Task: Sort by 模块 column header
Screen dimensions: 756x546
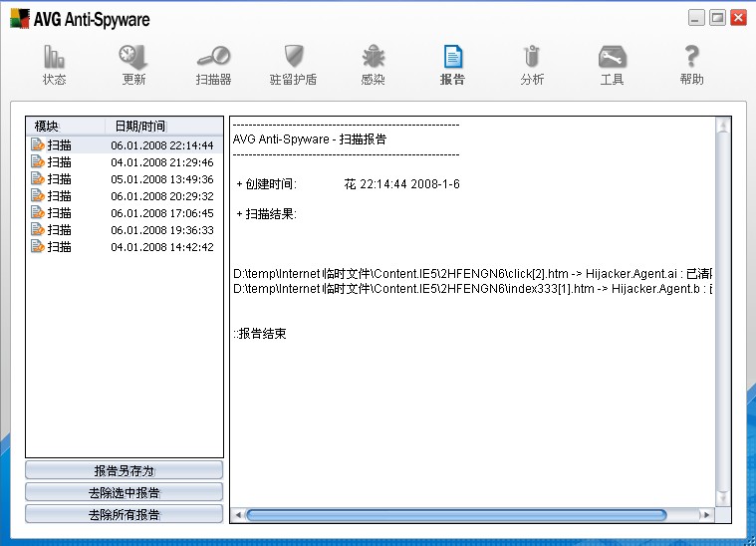Action: tap(66, 126)
